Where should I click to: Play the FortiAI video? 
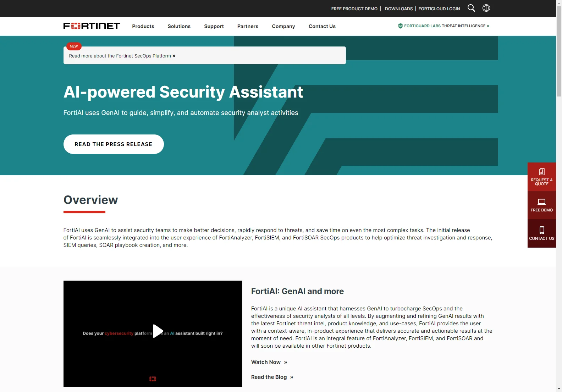point(158,331)
